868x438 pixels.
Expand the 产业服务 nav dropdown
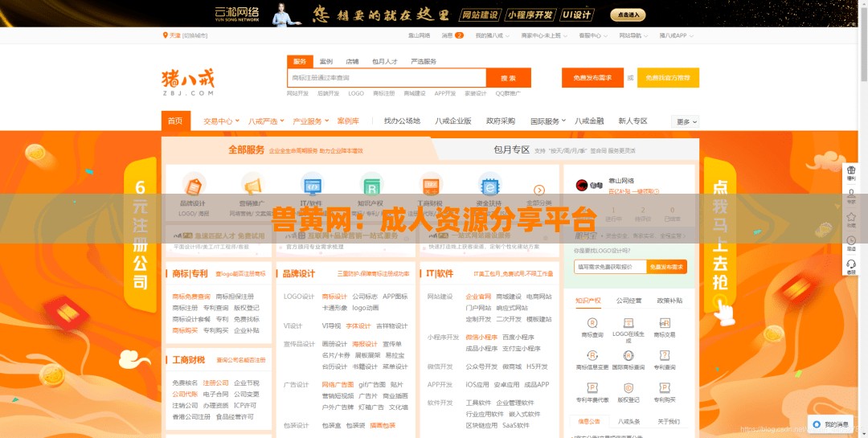coord(310,121)
